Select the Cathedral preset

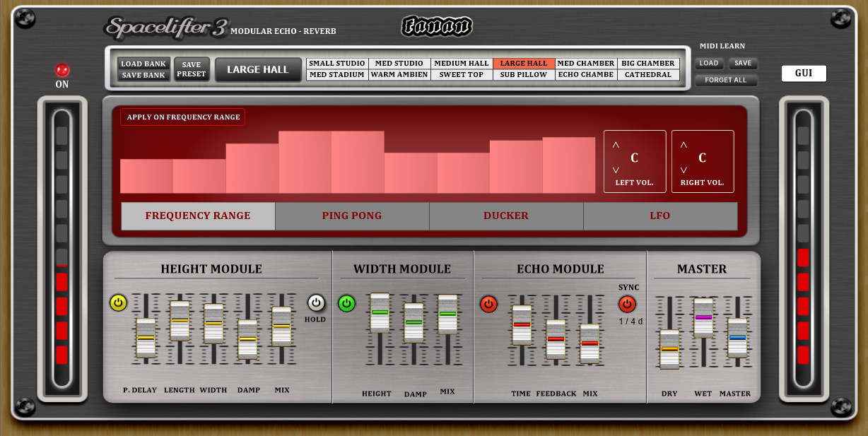648,75
